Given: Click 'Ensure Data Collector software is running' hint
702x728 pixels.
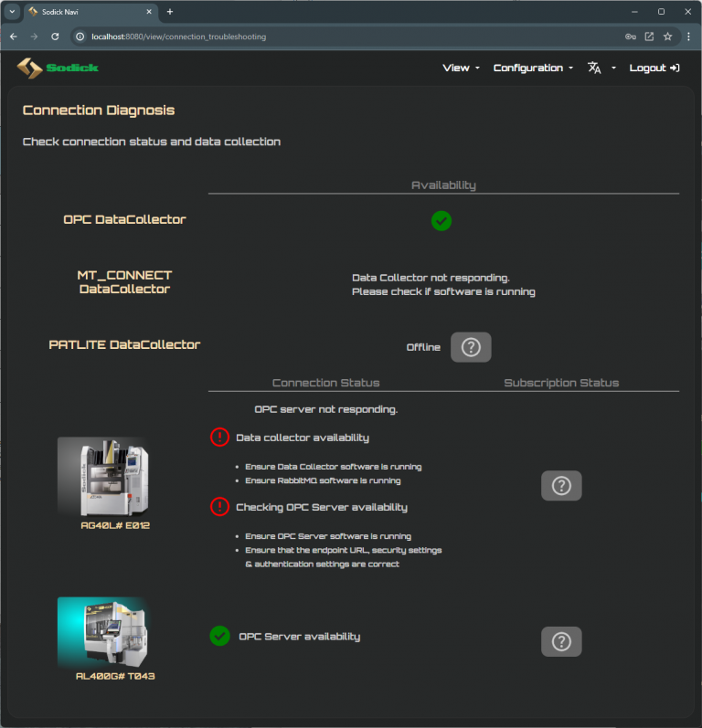Looking at the screenshot, I should coord(333,467).
